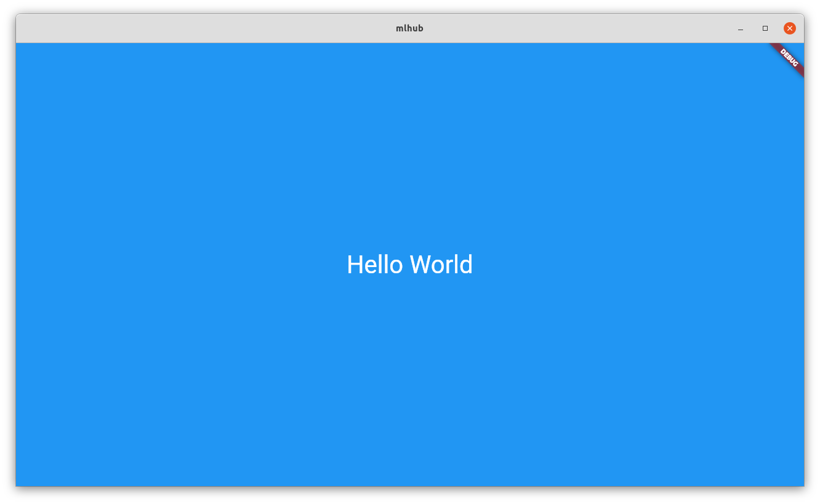The height and width of the screenshot is (504, 820).
Task: Maximize the mlhub window
Action: (765, 28)
